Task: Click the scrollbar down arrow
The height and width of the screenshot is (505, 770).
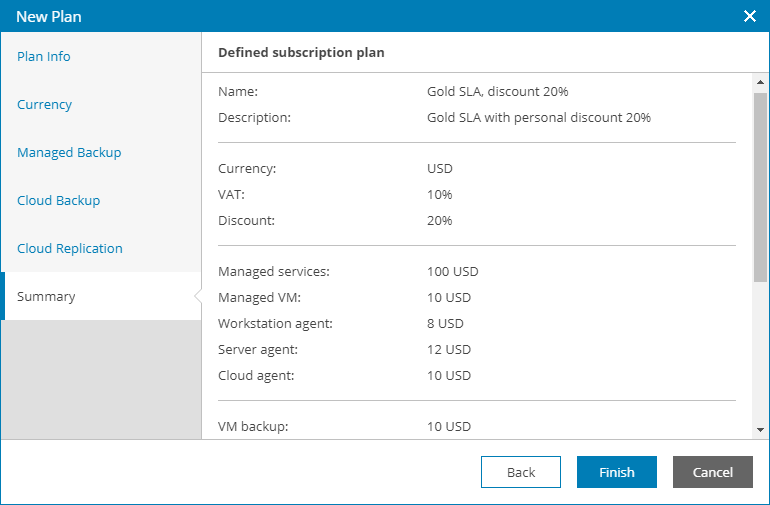Action: pyautogui.click(x=761, y=429)
